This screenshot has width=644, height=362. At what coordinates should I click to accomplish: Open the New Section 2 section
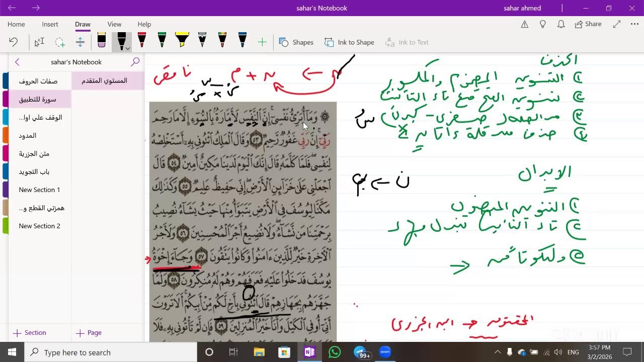point(40,226)
